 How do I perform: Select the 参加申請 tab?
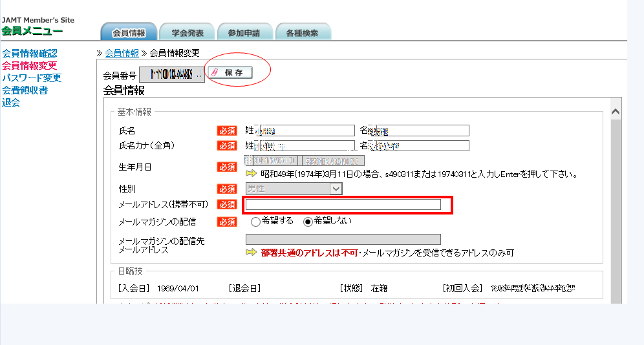tap(244, 33)
